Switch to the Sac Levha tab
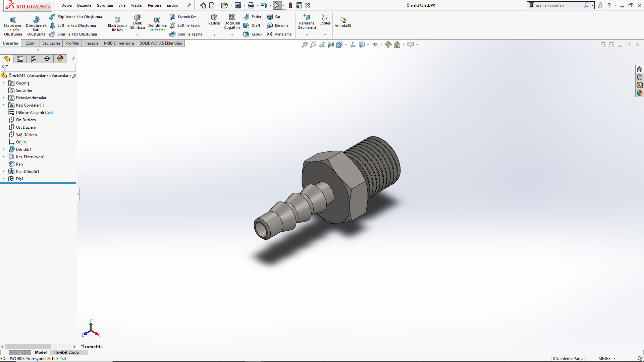644x362 pixels. tap(51, 43)
